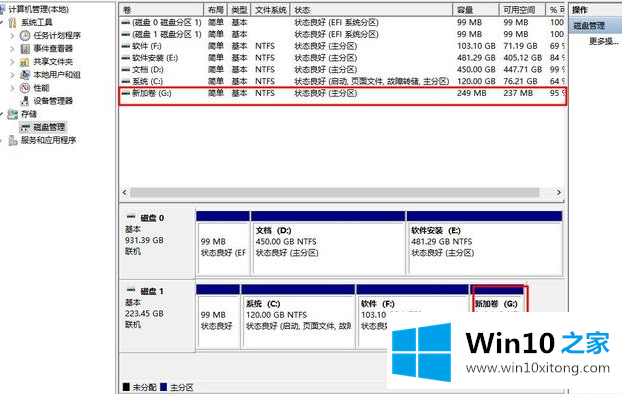This screenshot has height=394, width=622.
Task: Select 磁盘 1 磁盘分区 1 row
Action: [x=343, y=35]
